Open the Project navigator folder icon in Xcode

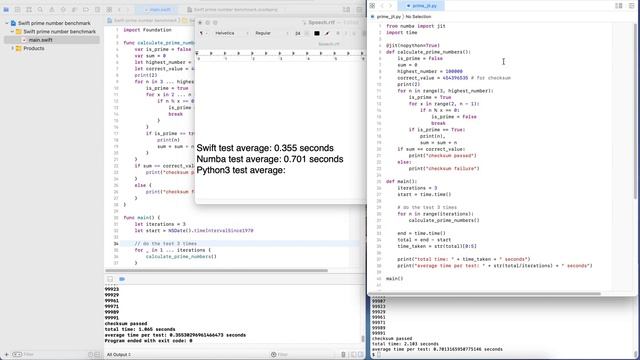pyautogui.click(x=6, y=9)
